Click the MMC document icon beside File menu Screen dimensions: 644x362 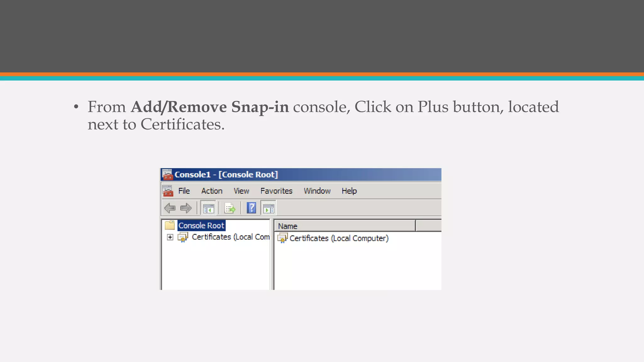168,191
